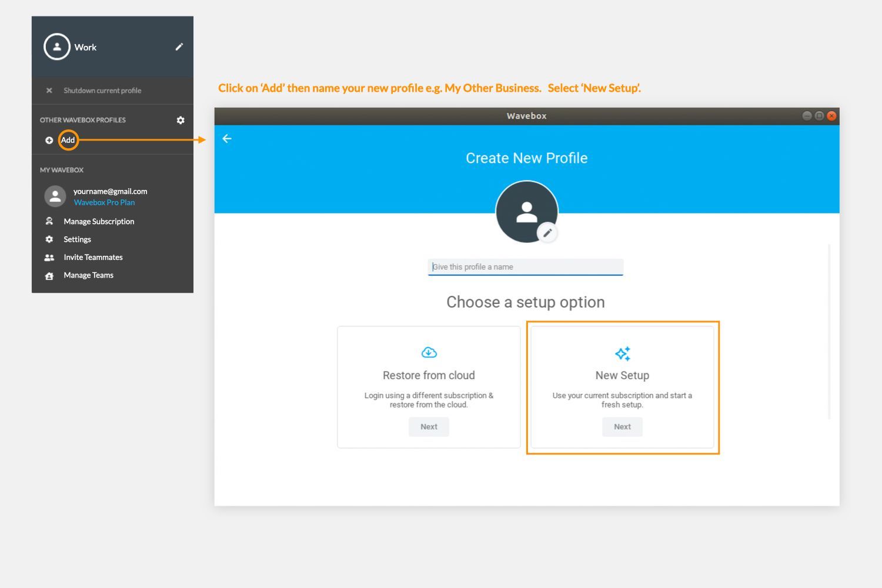
Task: Click the new profile avatar picture
Action: click(x=527, y=212)
